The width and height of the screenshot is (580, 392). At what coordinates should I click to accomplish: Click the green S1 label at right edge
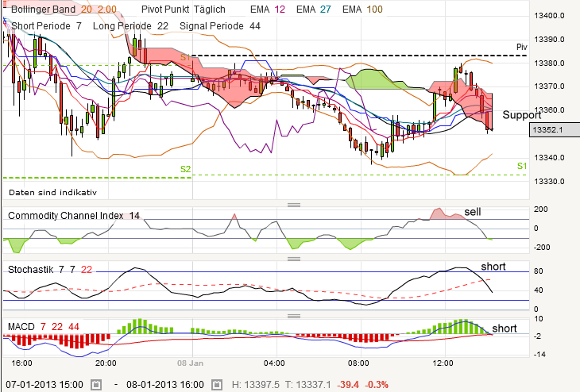522,166
